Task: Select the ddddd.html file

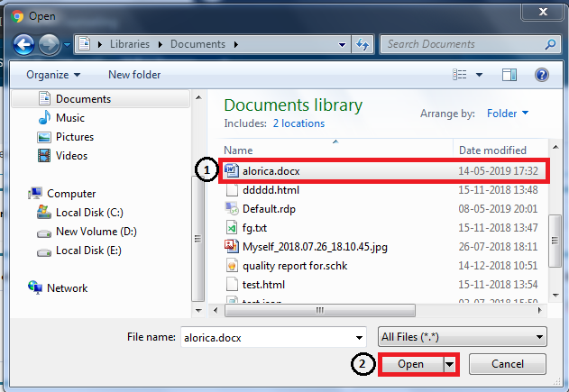Action: click(x=271, y=190)
